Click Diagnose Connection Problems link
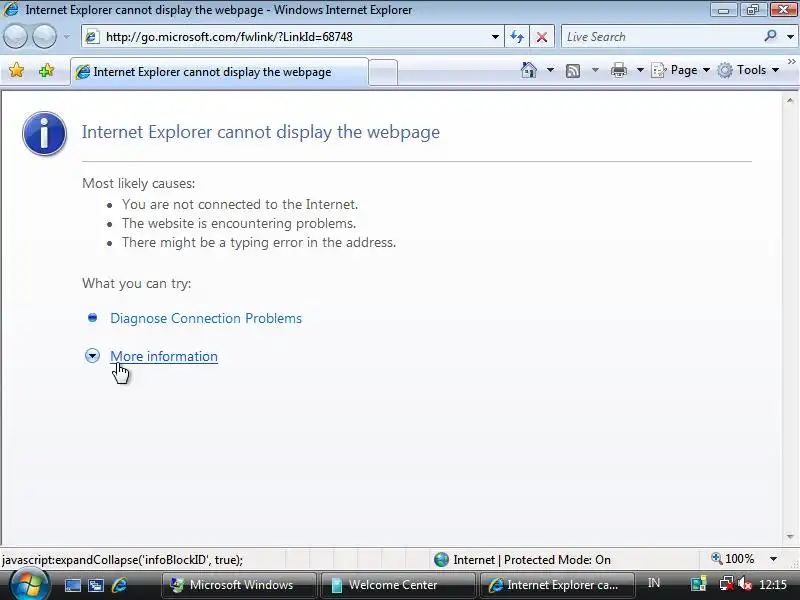Image resolution: width=800 pixels, height=600 pixels. (206, 318)
